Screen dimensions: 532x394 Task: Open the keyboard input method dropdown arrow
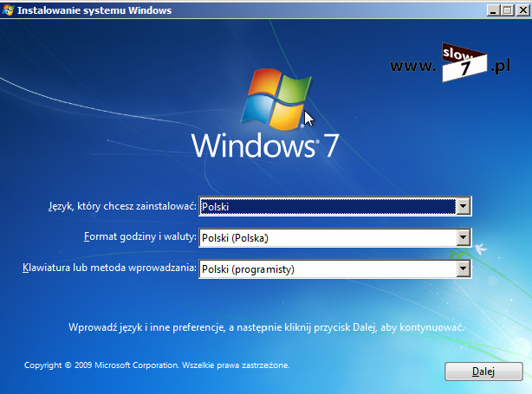464,269
